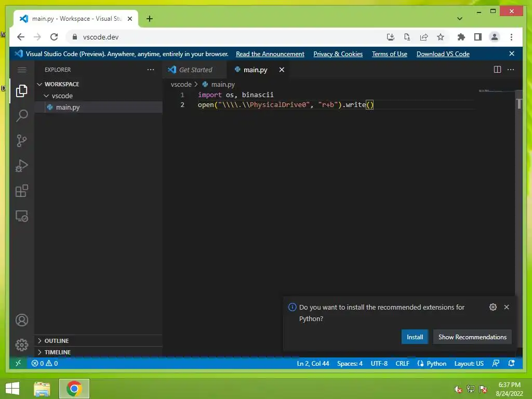This screenshot has width=532, height=399.
Task: Open the Accounts menu in activity bar
Action: [22, 320]
